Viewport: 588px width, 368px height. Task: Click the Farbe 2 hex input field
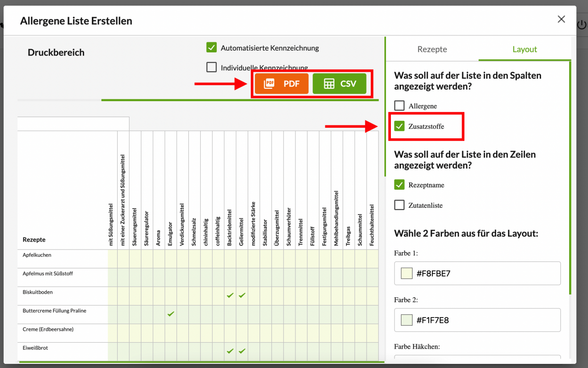(485, 320)
